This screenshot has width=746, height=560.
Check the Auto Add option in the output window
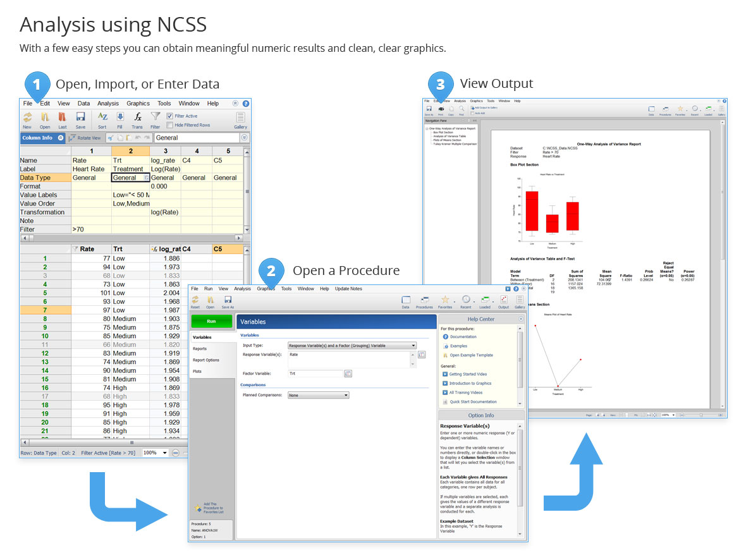[473, 113]
